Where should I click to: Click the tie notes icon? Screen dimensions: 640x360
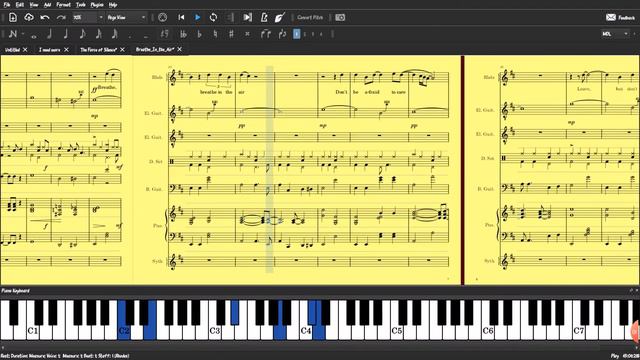point(265,34)
